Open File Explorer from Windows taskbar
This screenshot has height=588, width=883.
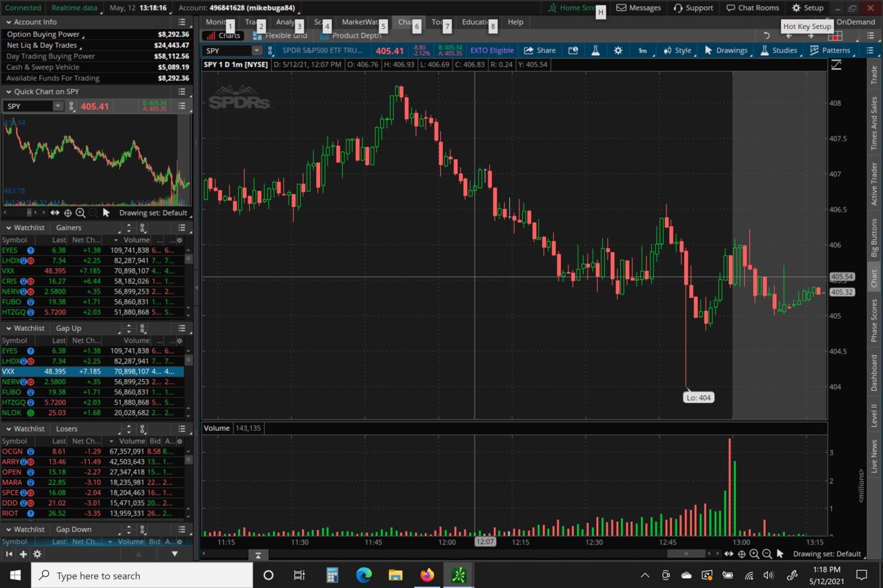395,575
